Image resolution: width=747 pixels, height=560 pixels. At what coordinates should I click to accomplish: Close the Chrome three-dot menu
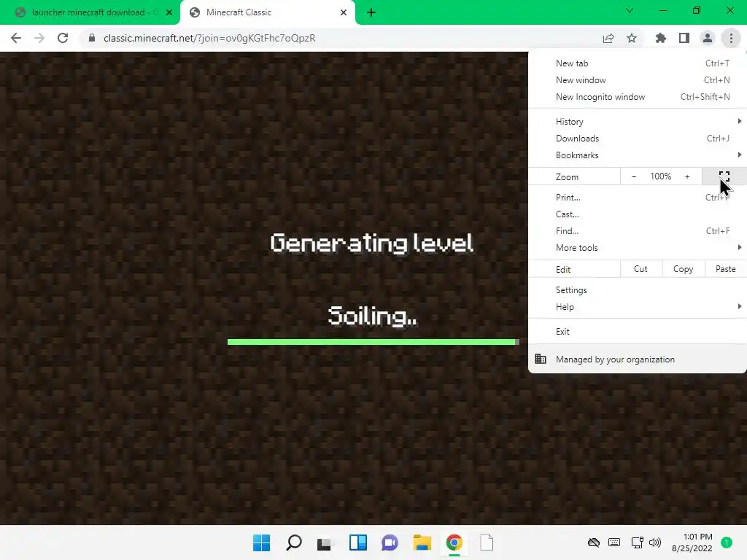(x=731, y=38)
